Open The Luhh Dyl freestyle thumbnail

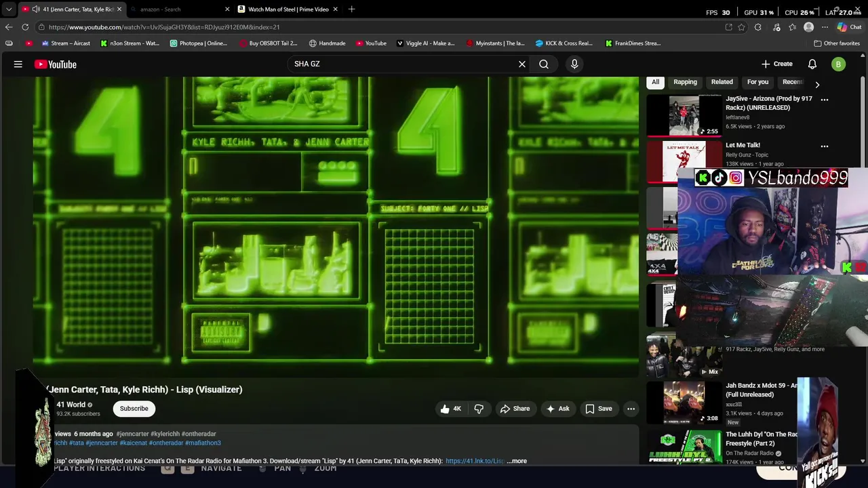pos(685,447)
